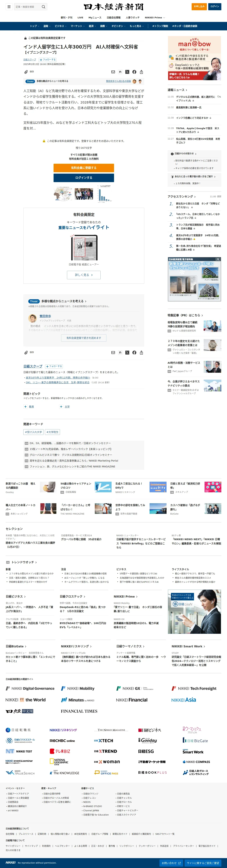Expand the 国際 navigation dropdown
227x868 pixels.
coord(104,26)
